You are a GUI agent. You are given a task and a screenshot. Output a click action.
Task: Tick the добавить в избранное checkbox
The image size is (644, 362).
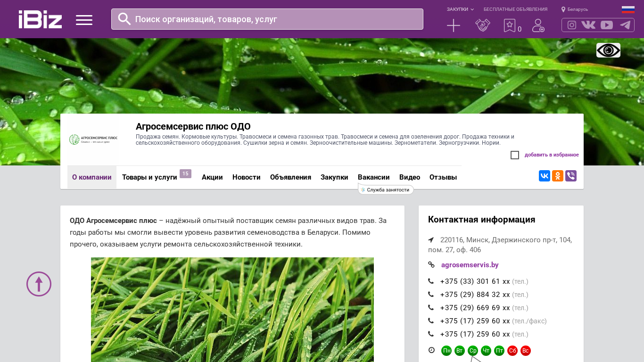515,155
